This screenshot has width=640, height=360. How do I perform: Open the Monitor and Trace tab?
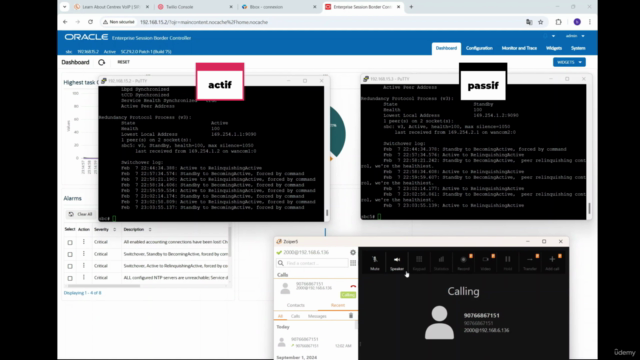pos(519,48)
